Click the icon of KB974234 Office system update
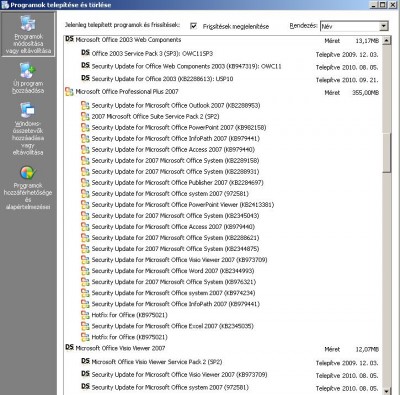The height and width of the screenshot is (395, 400). tap(85, 293)
